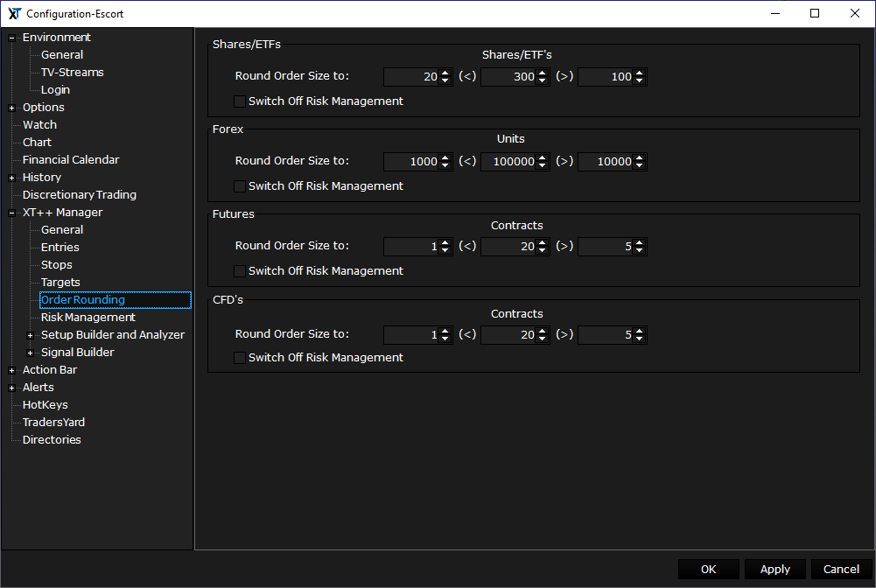Cancel the configuration dialog
This screenshot has width=876, height=588.
point(841,569)
